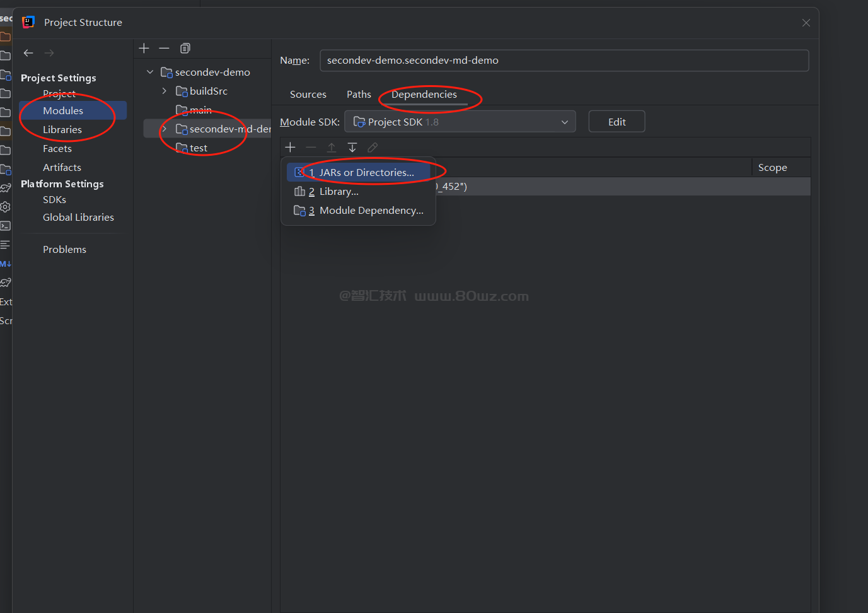Click the back navigation arrow
Screen dimensions: 868x613
[28, 53]
